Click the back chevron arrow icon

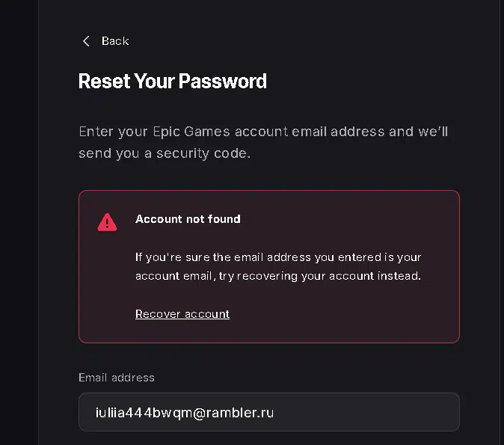click(86, 41)
